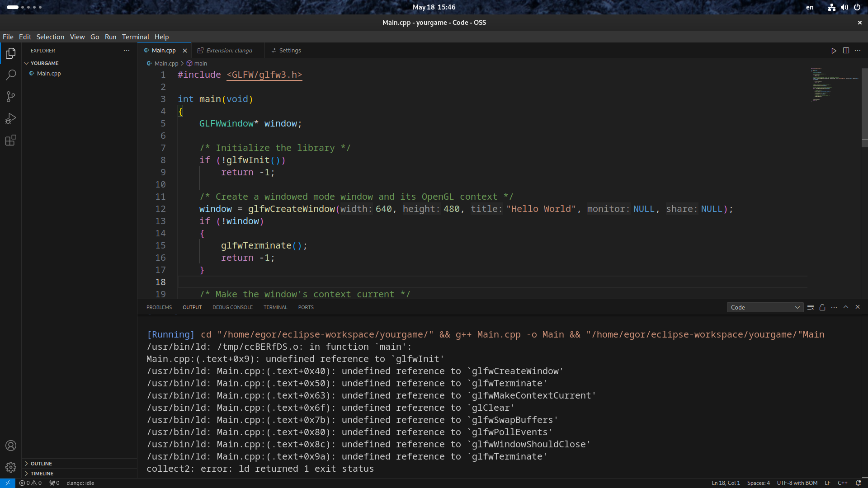Open editor More Actions menu
The width and height of the screenshot is (868, 488).
point(858,51)
